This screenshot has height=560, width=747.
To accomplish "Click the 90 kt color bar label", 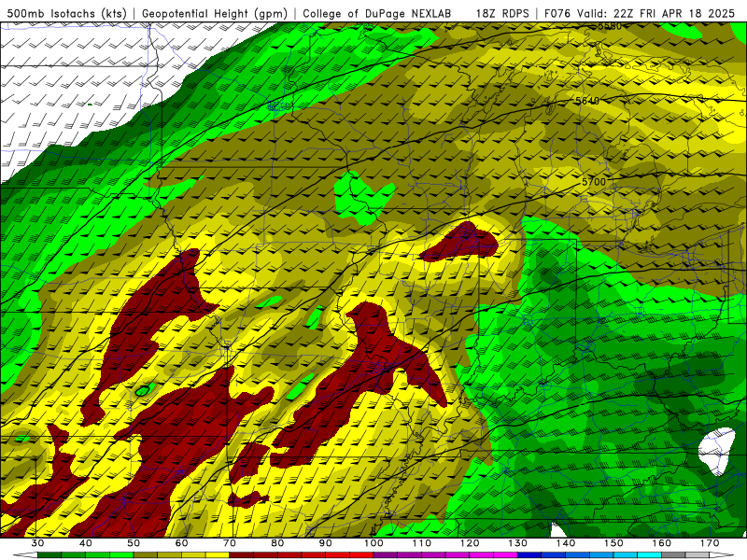I will coord(326,543).
